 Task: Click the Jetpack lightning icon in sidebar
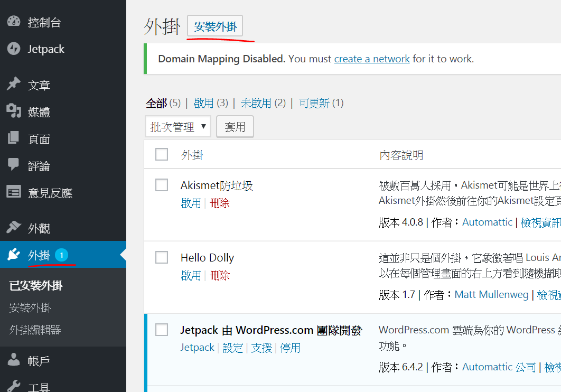14,49
